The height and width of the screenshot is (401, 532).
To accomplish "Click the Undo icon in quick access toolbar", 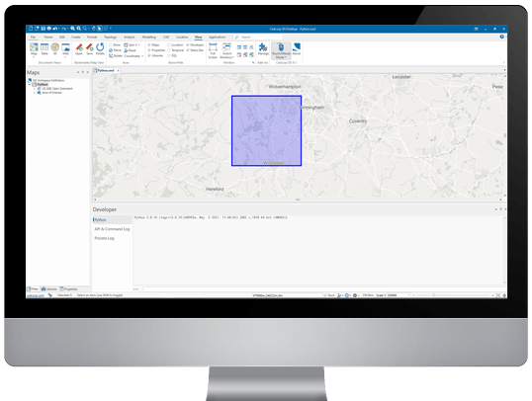I will (55, 29).
